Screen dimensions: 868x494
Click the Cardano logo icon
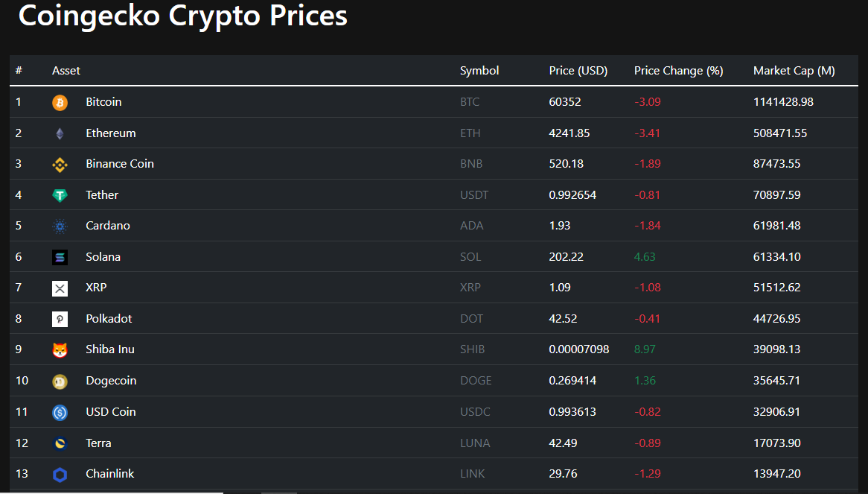[60, 227]
